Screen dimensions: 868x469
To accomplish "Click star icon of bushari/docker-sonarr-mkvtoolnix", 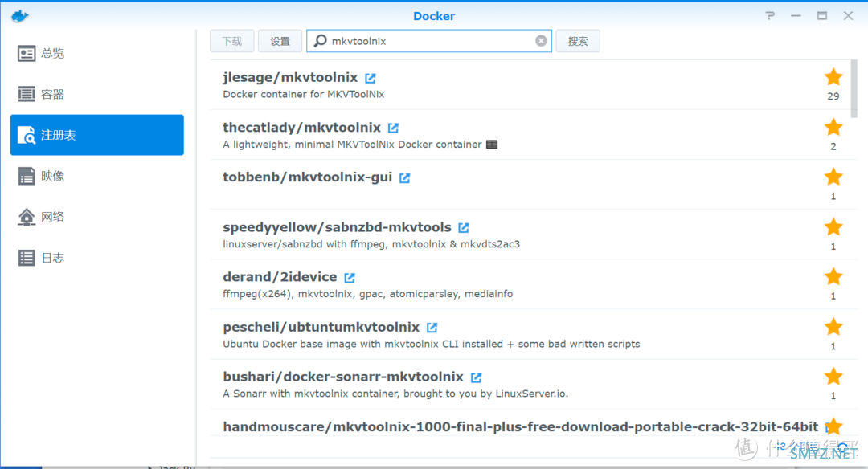I will tap(833, 377).
